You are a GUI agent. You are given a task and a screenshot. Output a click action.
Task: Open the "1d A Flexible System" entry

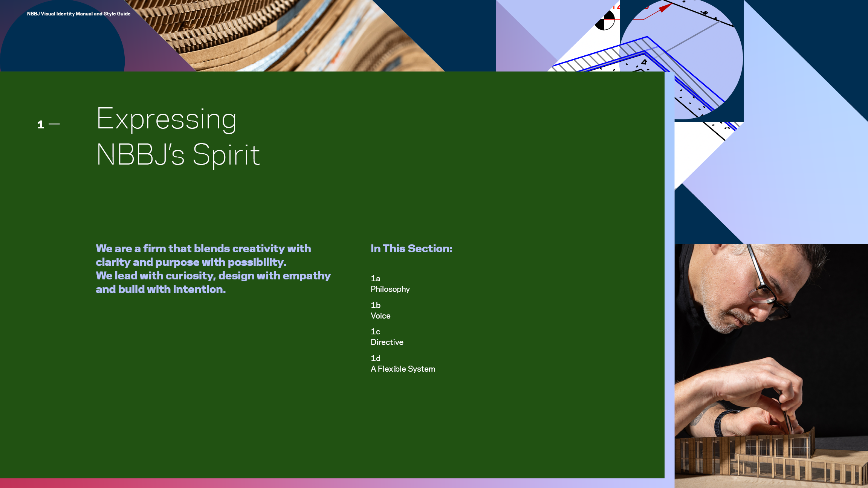coord(403,364)
